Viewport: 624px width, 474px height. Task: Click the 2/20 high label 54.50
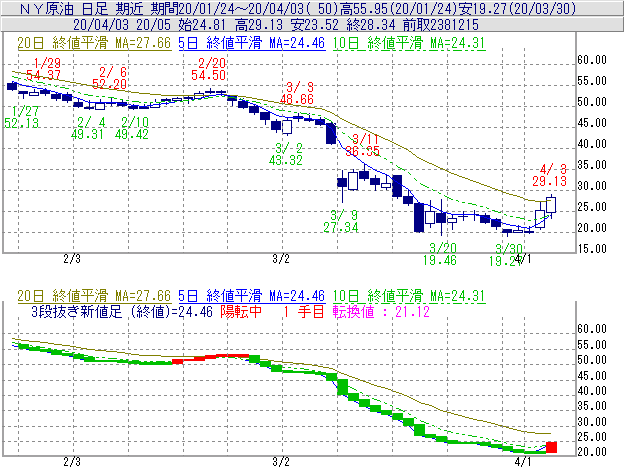209,69
